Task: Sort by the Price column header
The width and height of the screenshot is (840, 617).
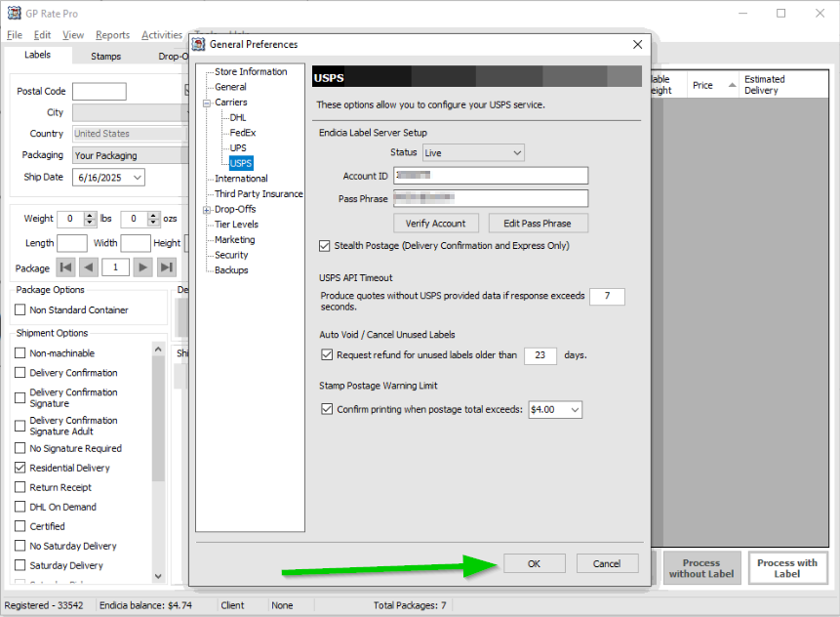Action: (713, 85)
